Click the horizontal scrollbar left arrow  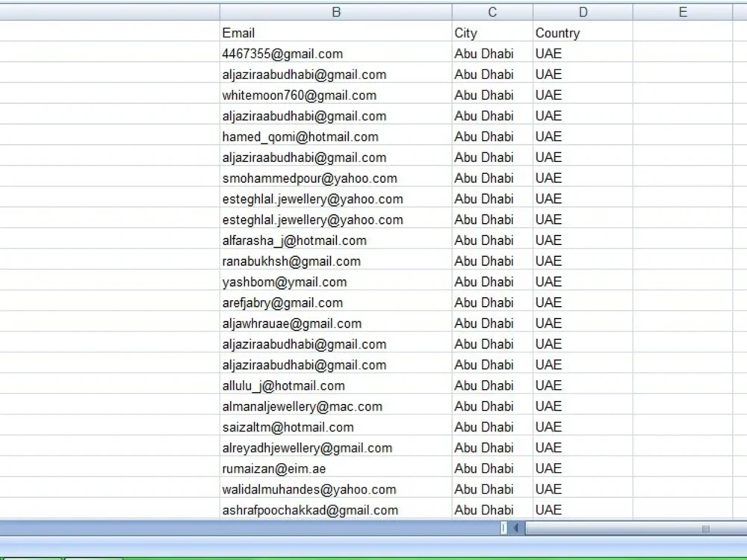[516, 528]
